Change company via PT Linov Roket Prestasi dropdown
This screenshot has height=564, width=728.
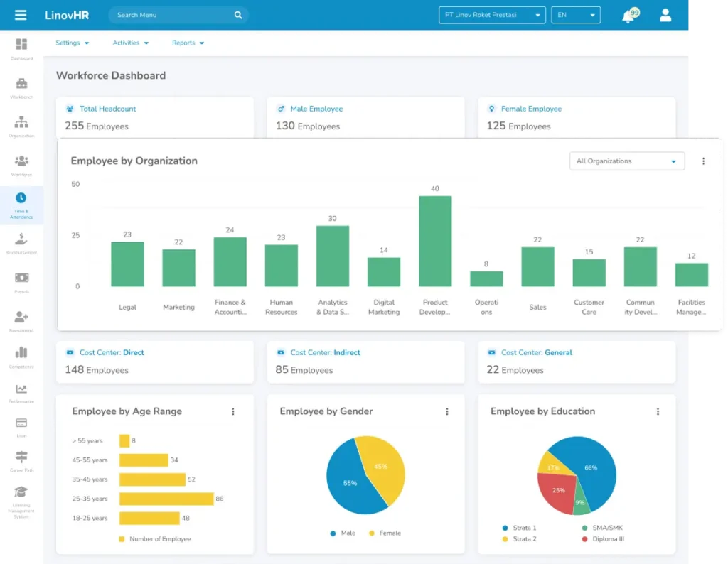[492, 14]
